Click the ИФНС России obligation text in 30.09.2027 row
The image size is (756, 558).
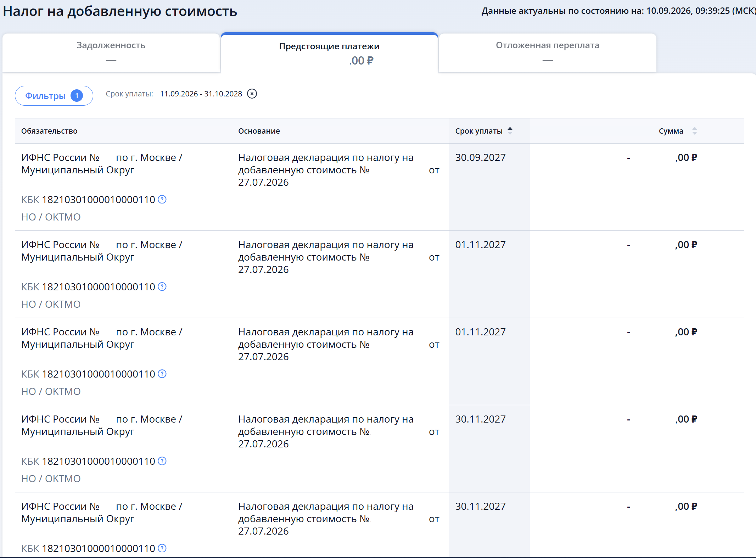point(102,163)
